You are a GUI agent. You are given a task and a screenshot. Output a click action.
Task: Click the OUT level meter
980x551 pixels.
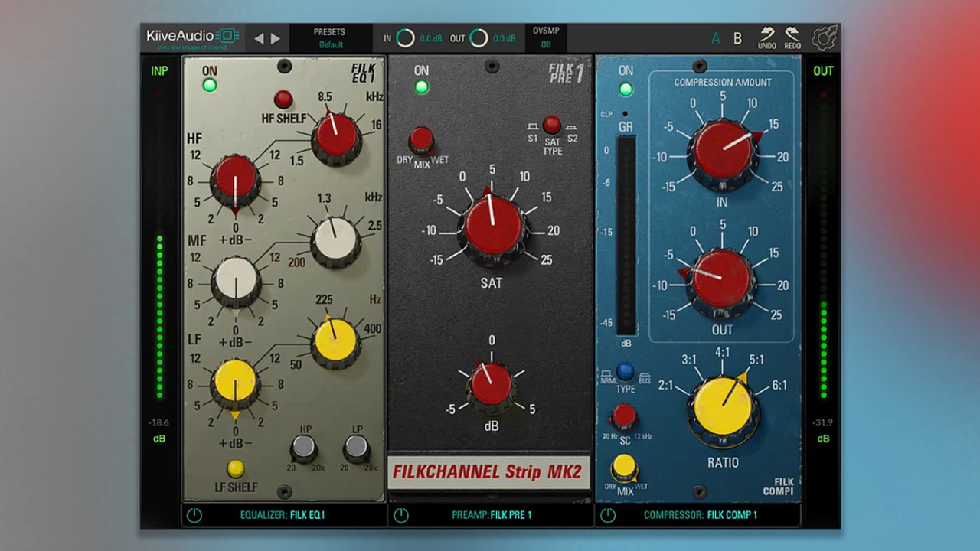(824, 246)
